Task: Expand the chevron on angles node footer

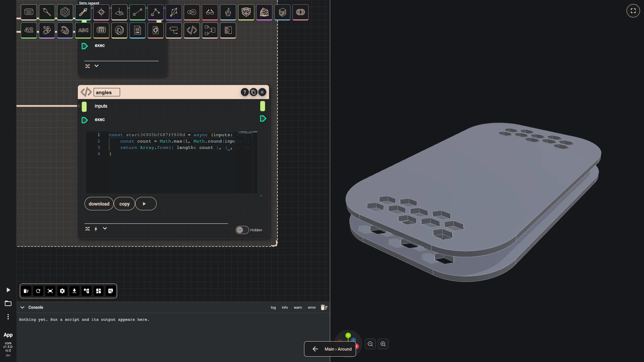Action: coord(105,229)
